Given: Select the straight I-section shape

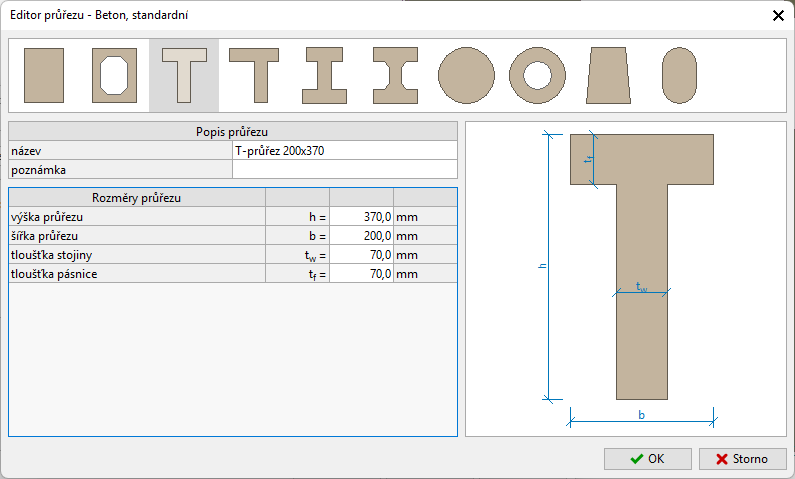Looking at the screenshot, I should coord(324,76).
